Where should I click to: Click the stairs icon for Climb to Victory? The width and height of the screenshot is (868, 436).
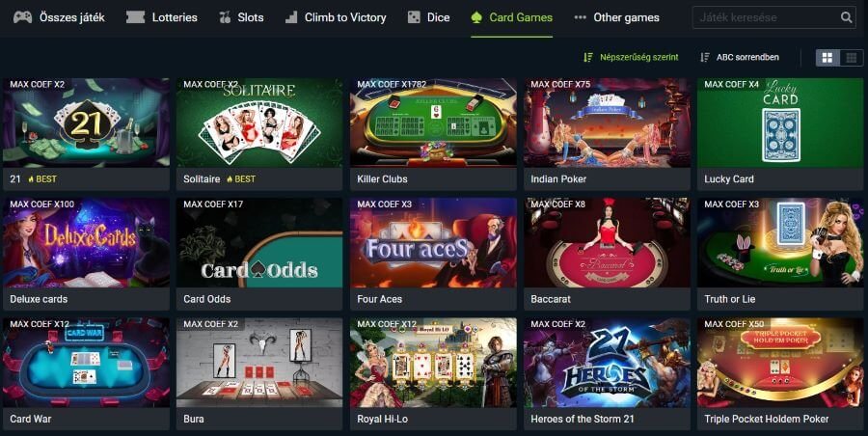click(x=291, y=17)
